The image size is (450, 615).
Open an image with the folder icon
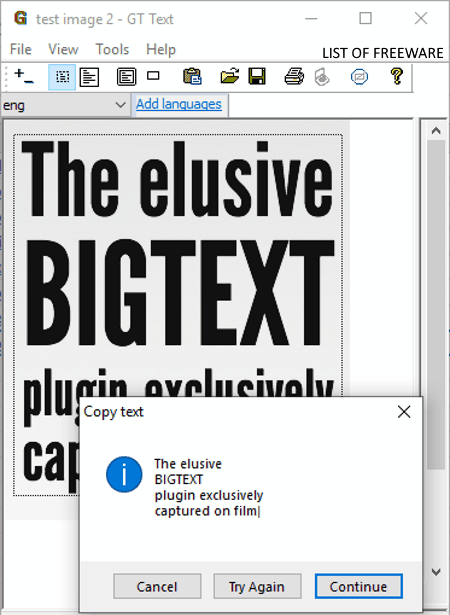230,76
